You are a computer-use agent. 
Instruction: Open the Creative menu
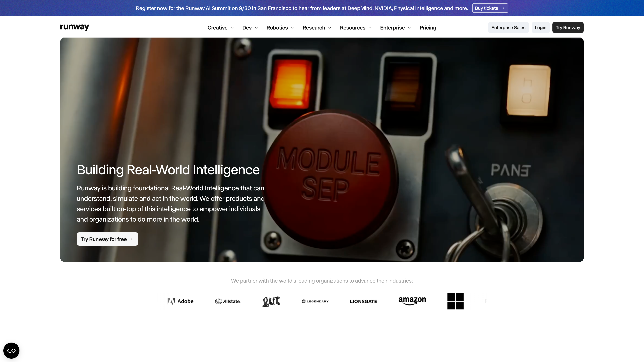coord(221,28)
